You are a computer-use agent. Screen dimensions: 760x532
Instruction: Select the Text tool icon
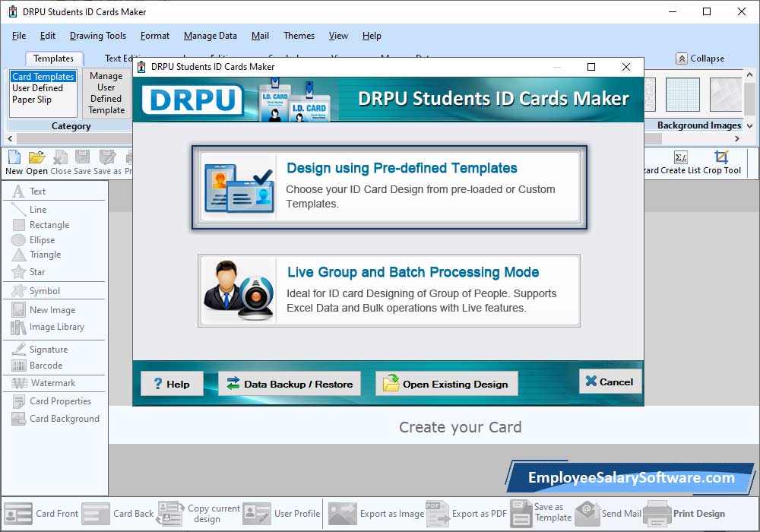coord(18,192)
